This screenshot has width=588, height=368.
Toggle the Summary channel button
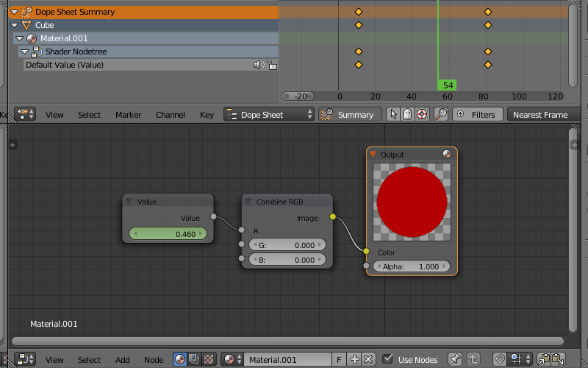coord(350,114)
